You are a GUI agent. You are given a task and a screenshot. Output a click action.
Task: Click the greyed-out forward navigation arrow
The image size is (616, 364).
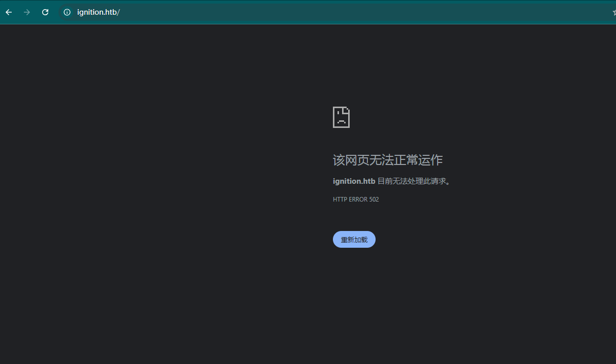(x=27, y=12)
